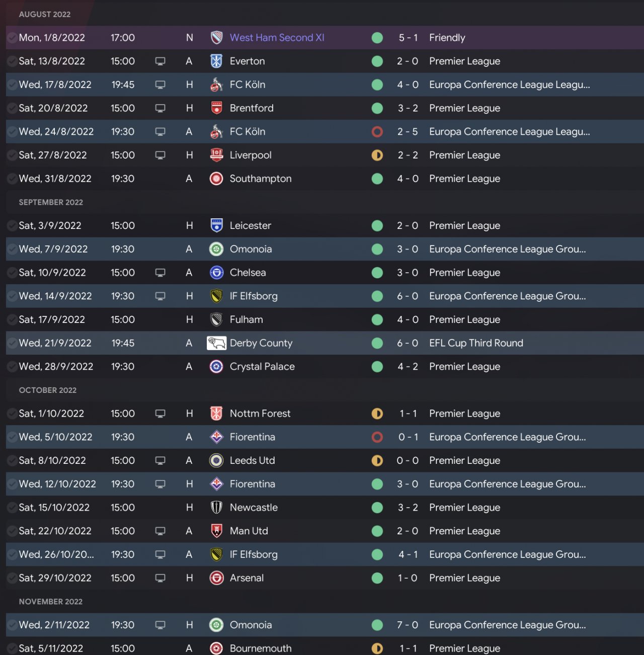Image resolution: width=644 pixels, height=655 pixels.
Task: Collapse the OCTOBER 2022 section header
Action: tap(48, 390)
